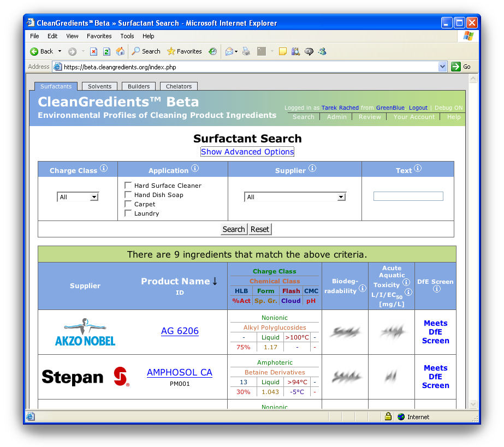
Task: Open the Review navigation link
Action: point(370,117)
